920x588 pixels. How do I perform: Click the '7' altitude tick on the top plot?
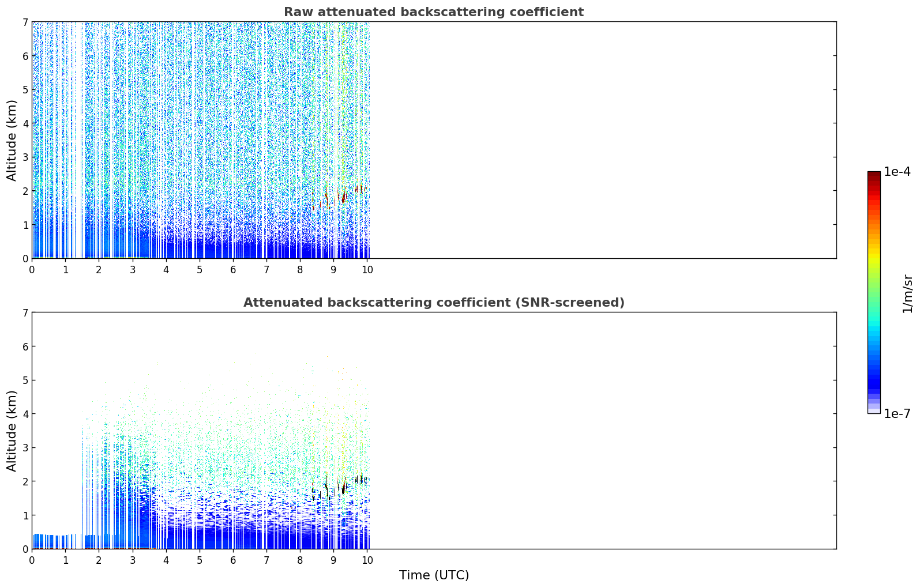pos(25,22)
